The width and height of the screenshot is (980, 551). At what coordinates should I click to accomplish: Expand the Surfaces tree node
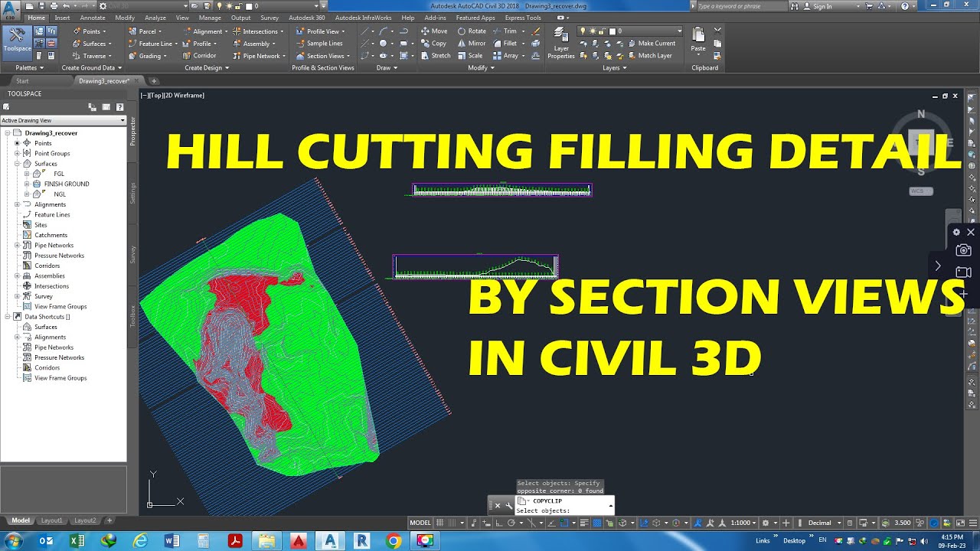coord(17,164)
